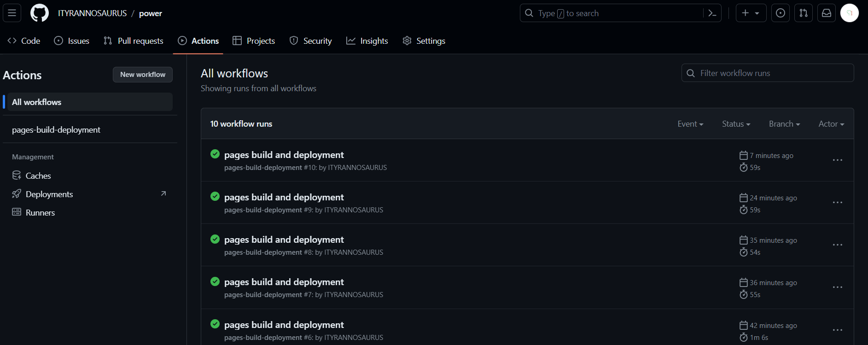
Task: Open the hamburger navigation menu
Action: tap(12, 13)
